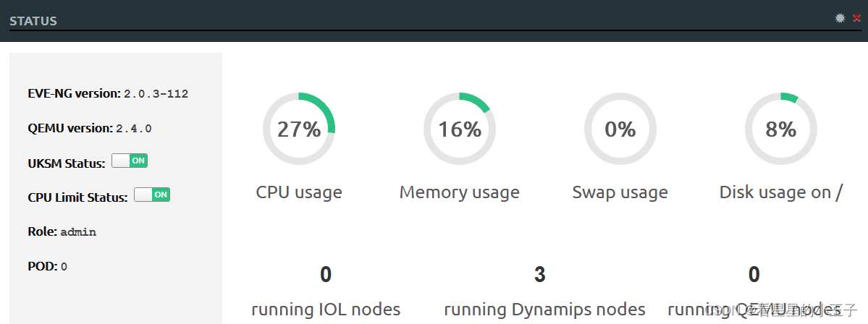Toggle the UKSM Status switch
This screenshot has height=324, width=868.
pyautogui.click(x=130, y=161)
